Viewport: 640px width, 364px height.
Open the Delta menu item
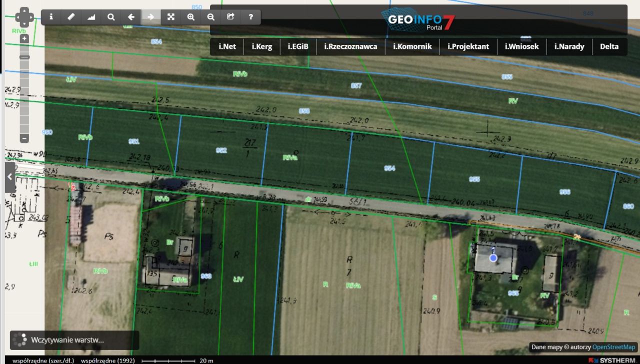pyautogui.click(x=609, y=46)
